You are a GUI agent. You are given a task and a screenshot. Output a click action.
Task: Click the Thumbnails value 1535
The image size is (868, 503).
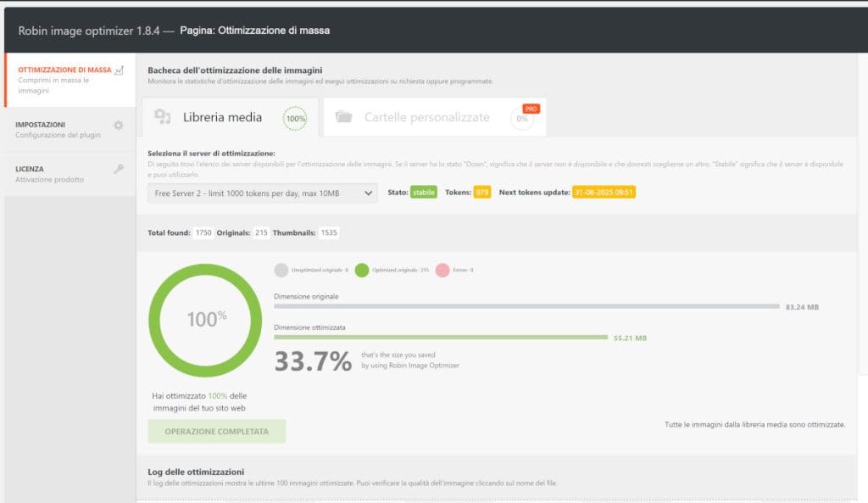point(329,232)
